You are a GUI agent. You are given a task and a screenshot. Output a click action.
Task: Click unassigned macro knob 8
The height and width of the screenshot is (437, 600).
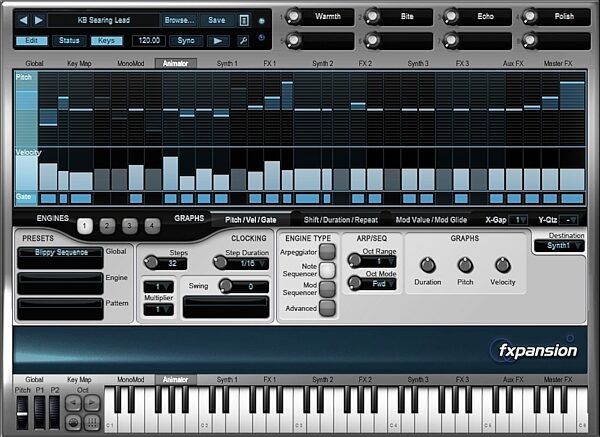click(530, 40)
